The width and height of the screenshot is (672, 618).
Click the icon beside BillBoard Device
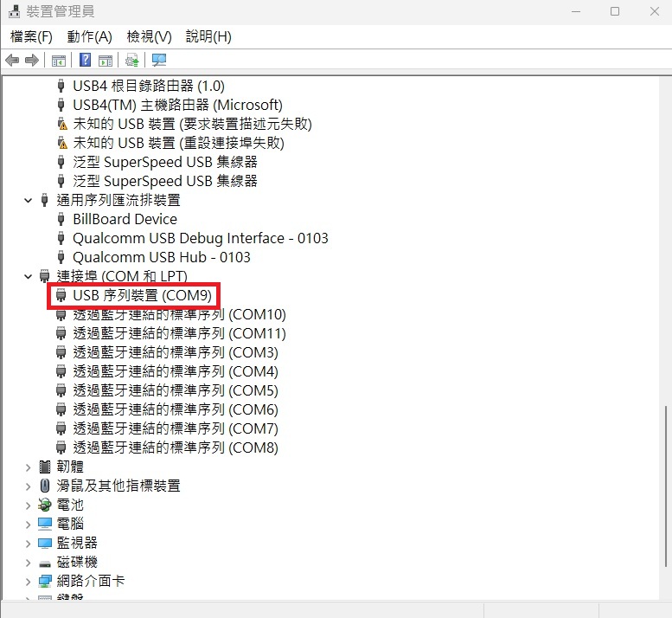(61, 219)
